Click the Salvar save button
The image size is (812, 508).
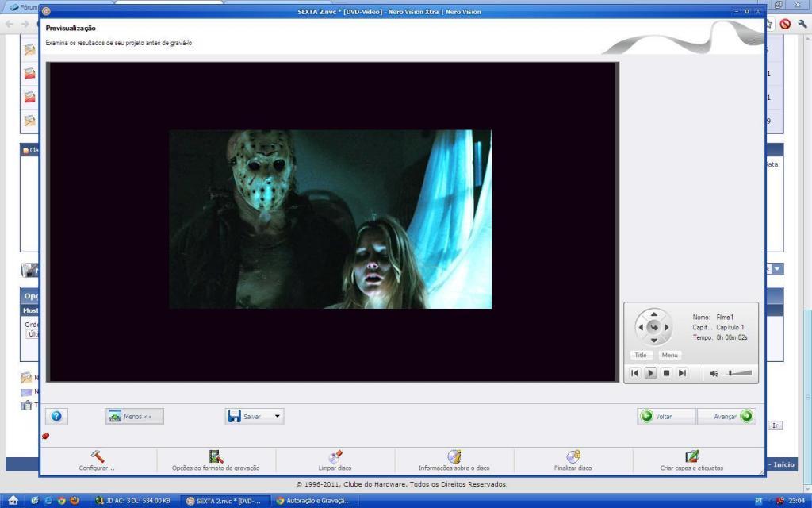[x=247, y=416]
